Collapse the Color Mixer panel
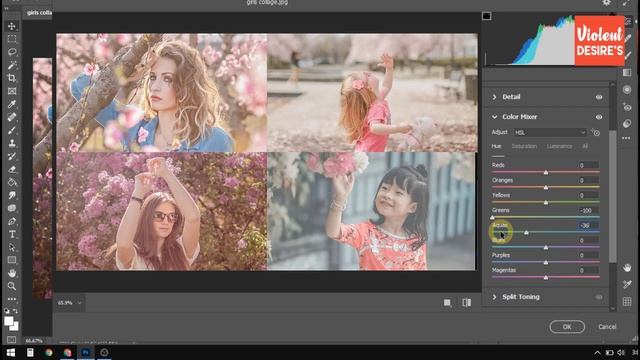This screenshot has height=360, width=640. click(x=494, y=117)
